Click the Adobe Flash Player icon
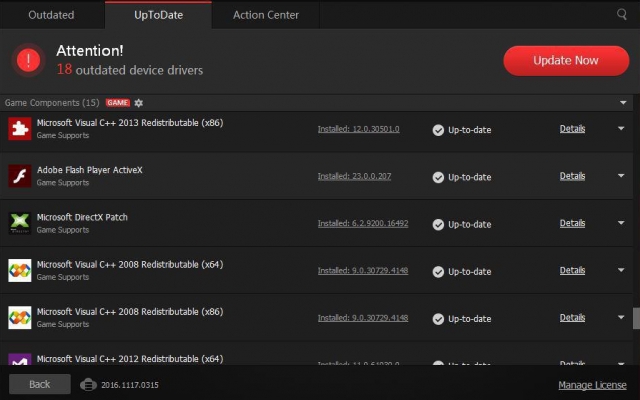Image resolution: width=640 pixels, height=400 pixels. [x=20, y=176]
